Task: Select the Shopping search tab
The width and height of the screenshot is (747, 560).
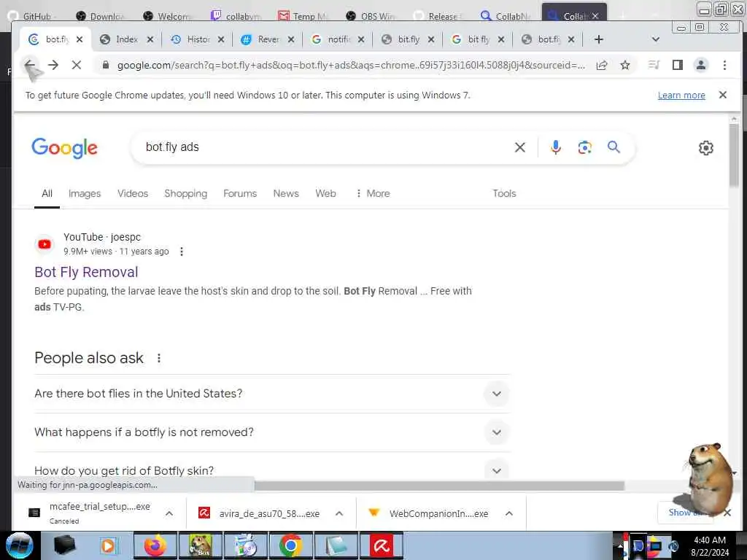Action: 186,193
